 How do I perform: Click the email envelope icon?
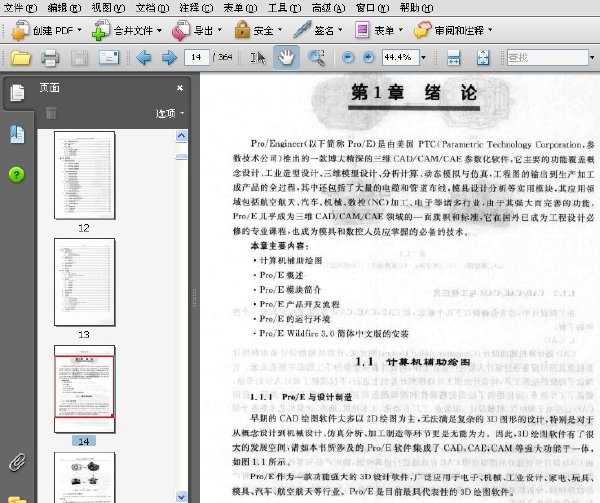pyautogui.click(x=109, y=57)
